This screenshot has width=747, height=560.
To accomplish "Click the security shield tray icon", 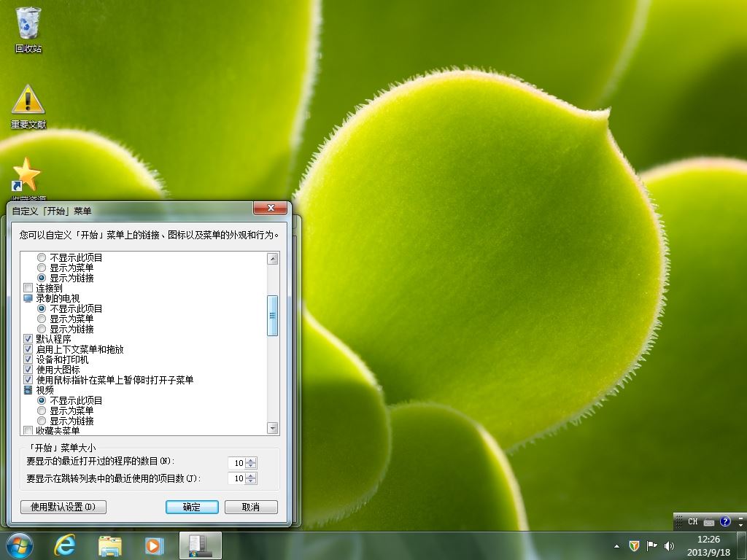I will 634,545.
